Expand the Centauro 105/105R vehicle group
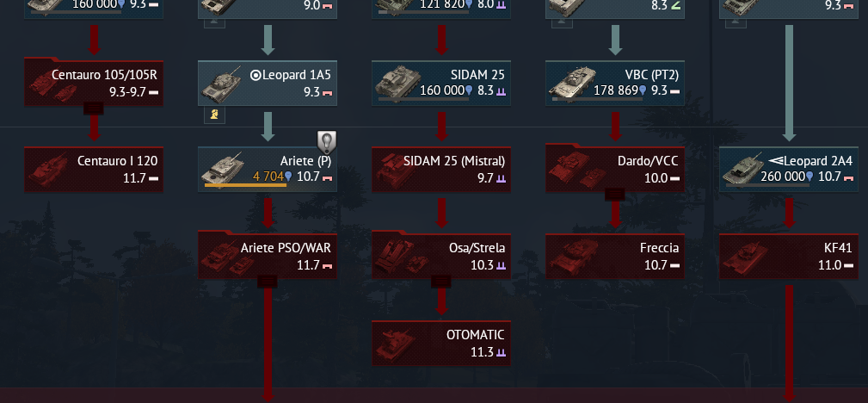868x403 pixels. (94, 108)
